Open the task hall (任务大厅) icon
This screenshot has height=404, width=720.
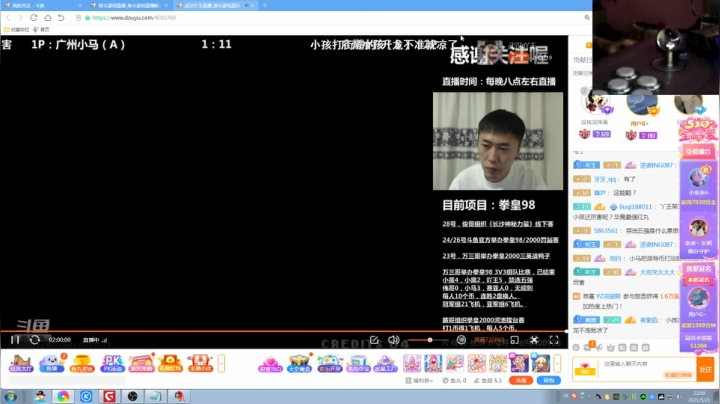click(21, 364)
